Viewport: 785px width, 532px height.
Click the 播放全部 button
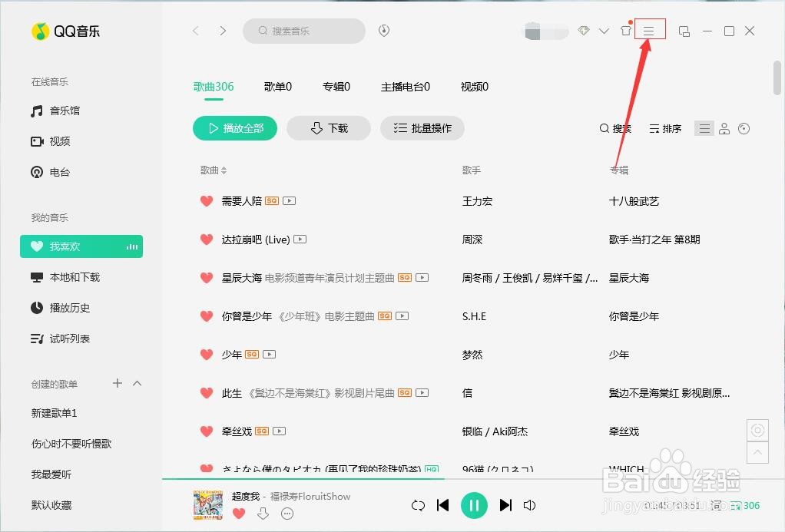(234, 128)
